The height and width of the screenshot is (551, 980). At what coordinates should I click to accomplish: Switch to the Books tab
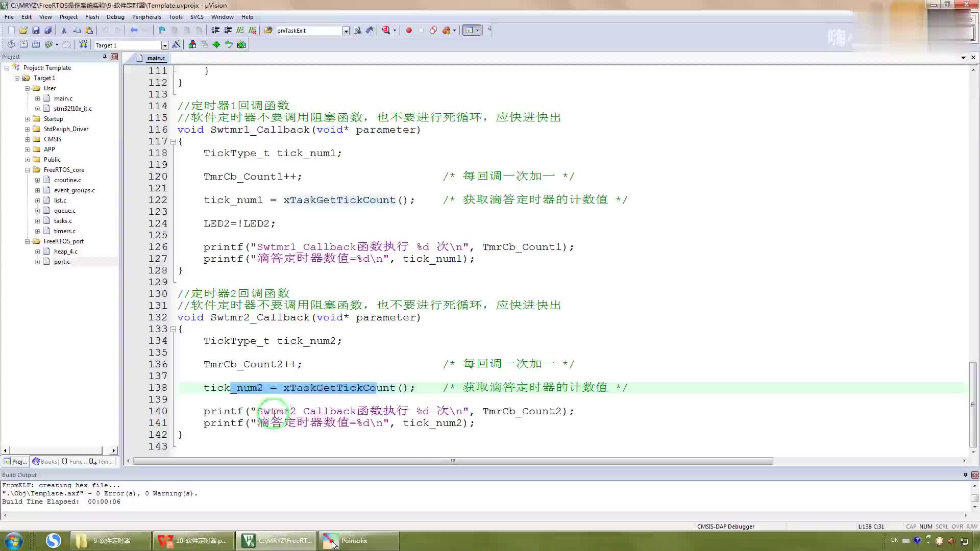(x=45, y=462)
